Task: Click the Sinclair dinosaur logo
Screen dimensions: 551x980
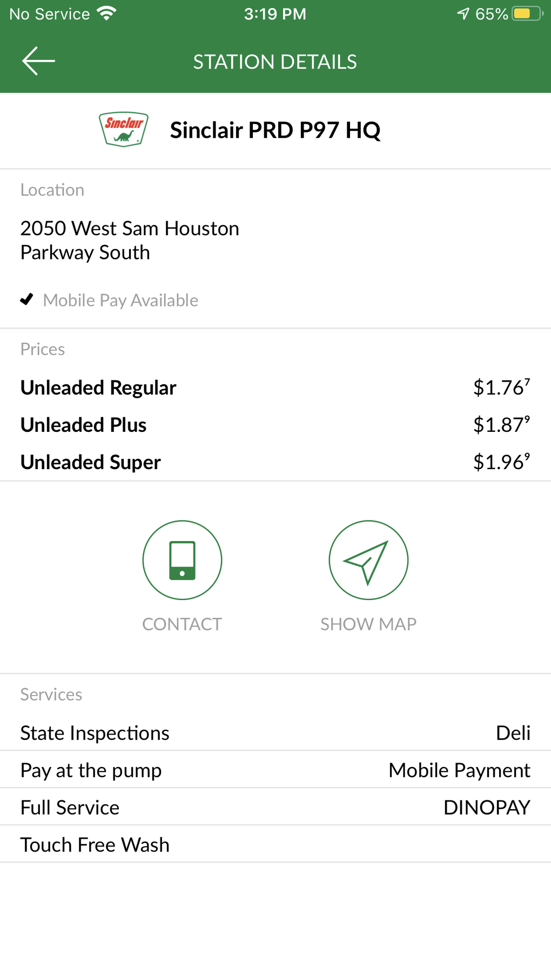Action: pos(124,130)
